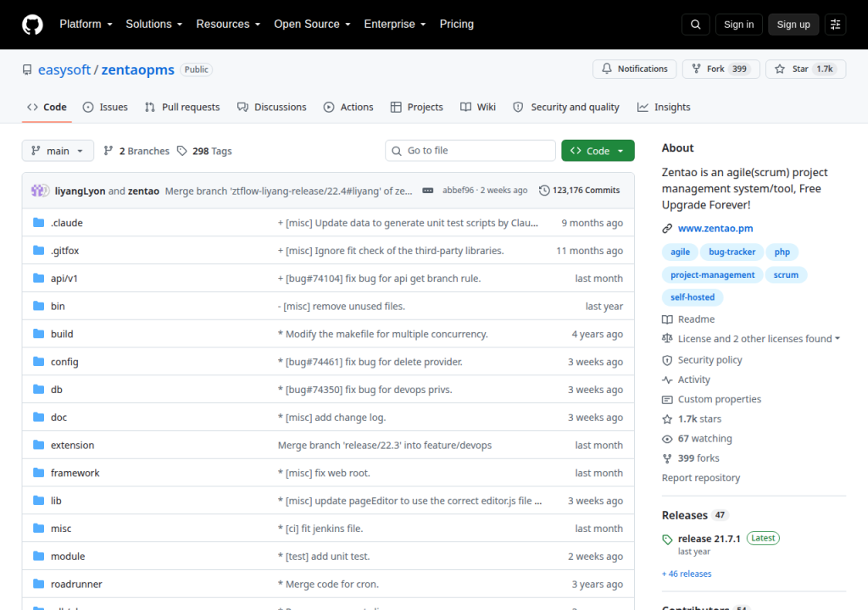Image resolution: width=868 pixels, height=610 pixels.
Task: Switch to the Actions tab
Action: pyautogui.click(x=348, y=108)
